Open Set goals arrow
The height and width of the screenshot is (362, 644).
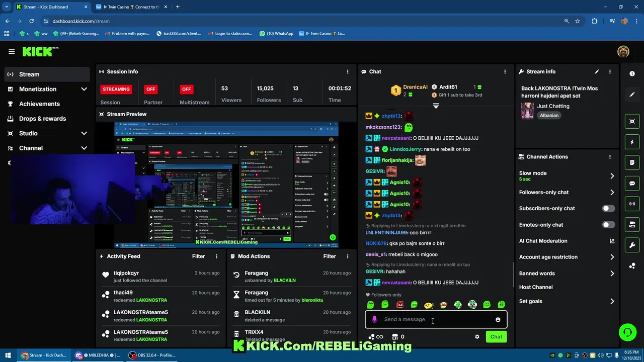(612, 301)
